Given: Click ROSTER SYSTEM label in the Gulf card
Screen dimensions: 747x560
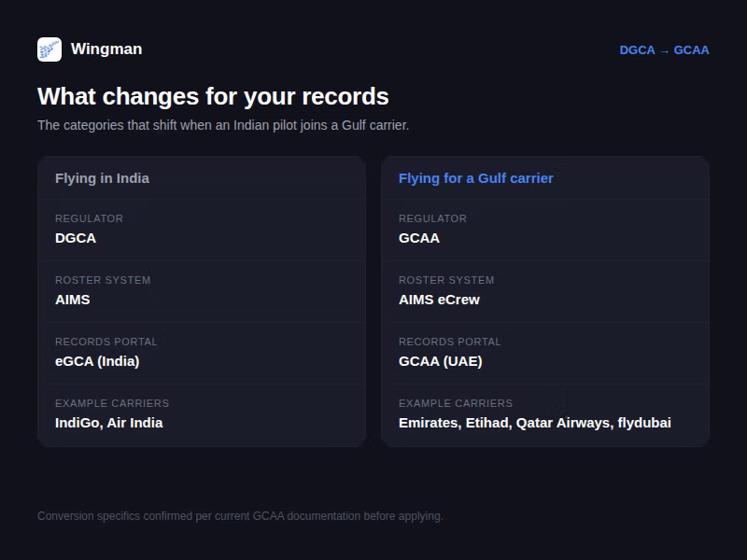Looking at the screenshot, I should click(446, 280).
